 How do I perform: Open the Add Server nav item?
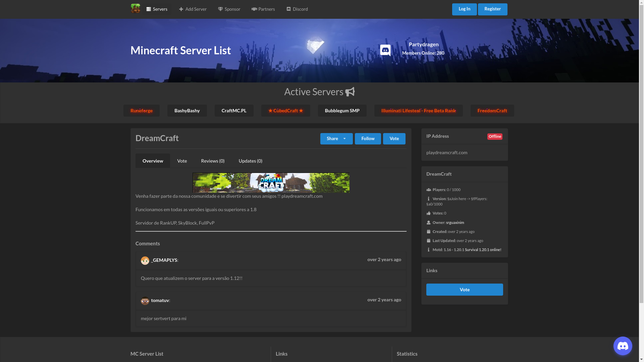(x=193, y=9)
